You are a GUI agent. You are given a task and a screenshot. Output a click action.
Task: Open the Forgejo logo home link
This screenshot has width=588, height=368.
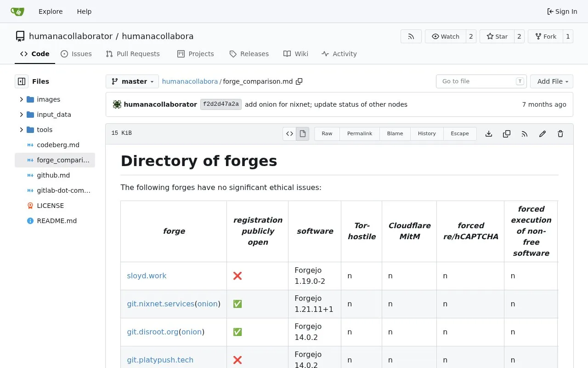(x=17, y=11)
